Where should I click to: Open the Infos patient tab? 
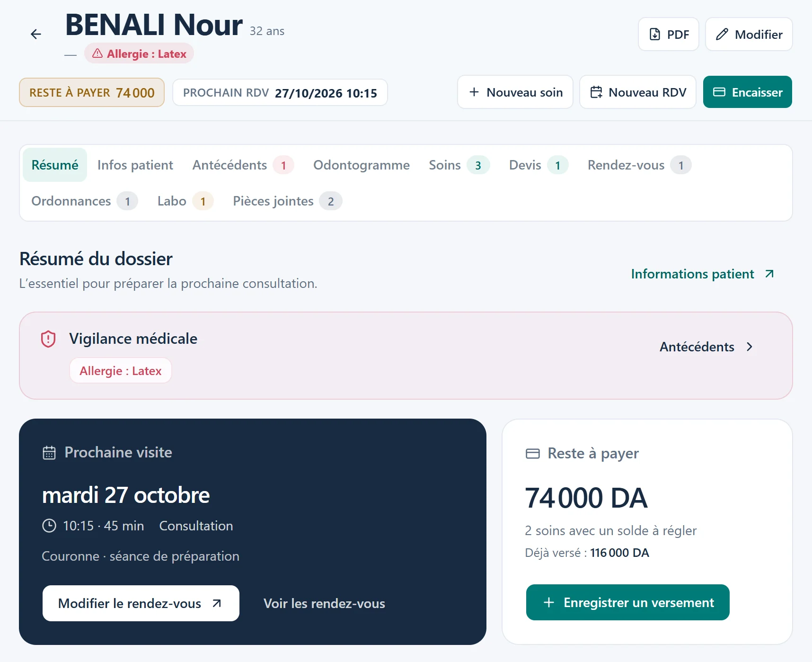[135, 165]
